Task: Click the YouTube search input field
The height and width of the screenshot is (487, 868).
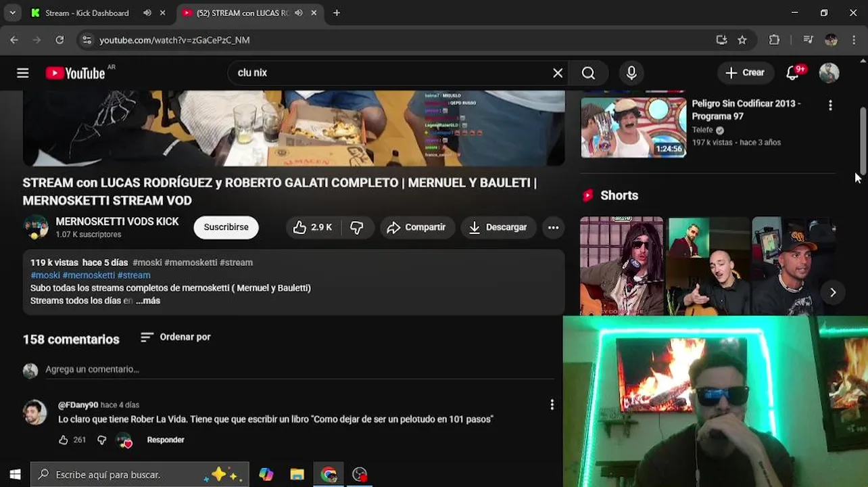Action: 392,73
